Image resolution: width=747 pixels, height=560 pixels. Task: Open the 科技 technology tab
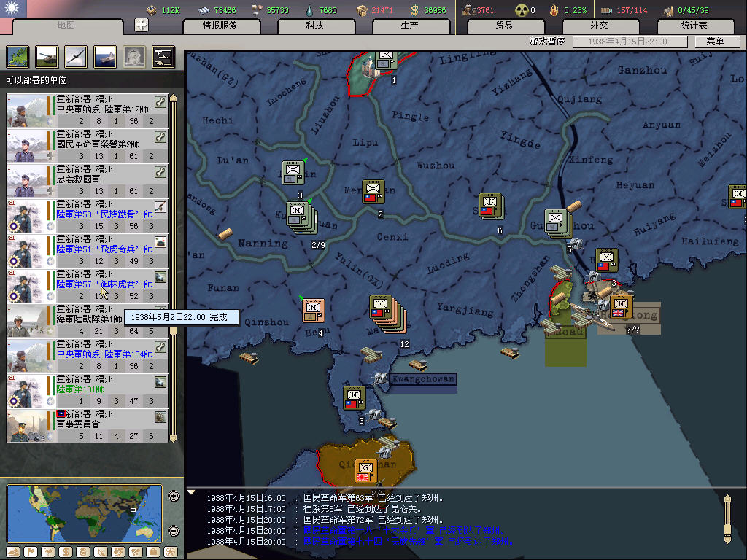315,26
